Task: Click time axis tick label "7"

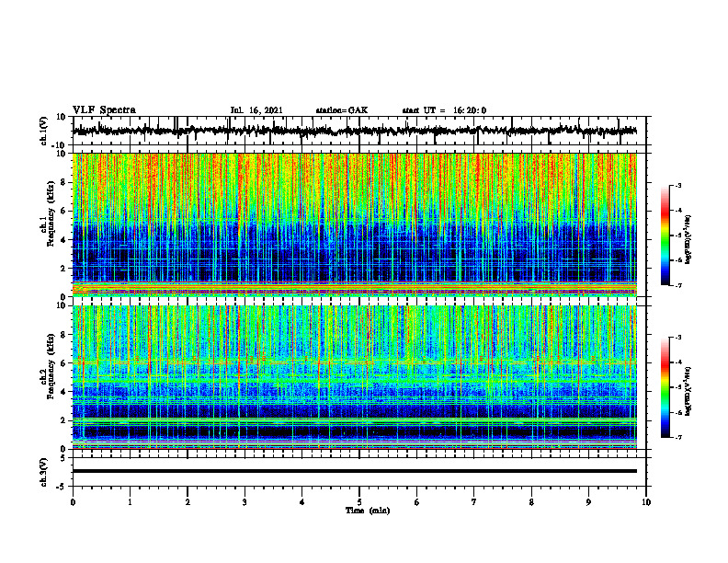Action: coord(474,502)
